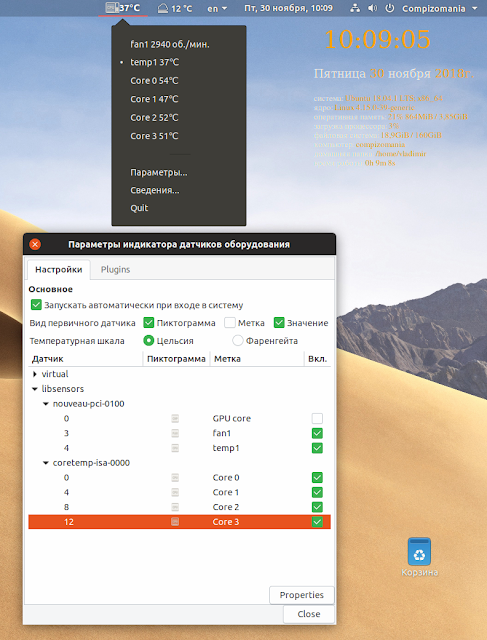
Task: Close the sensor preferences window with red button
Action: (x=35, y=244)
